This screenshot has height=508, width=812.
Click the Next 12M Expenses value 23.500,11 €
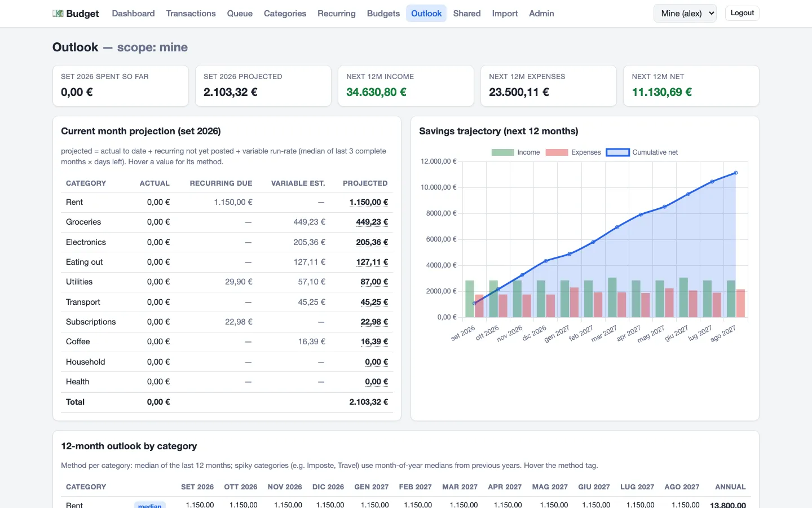[519, 92]
